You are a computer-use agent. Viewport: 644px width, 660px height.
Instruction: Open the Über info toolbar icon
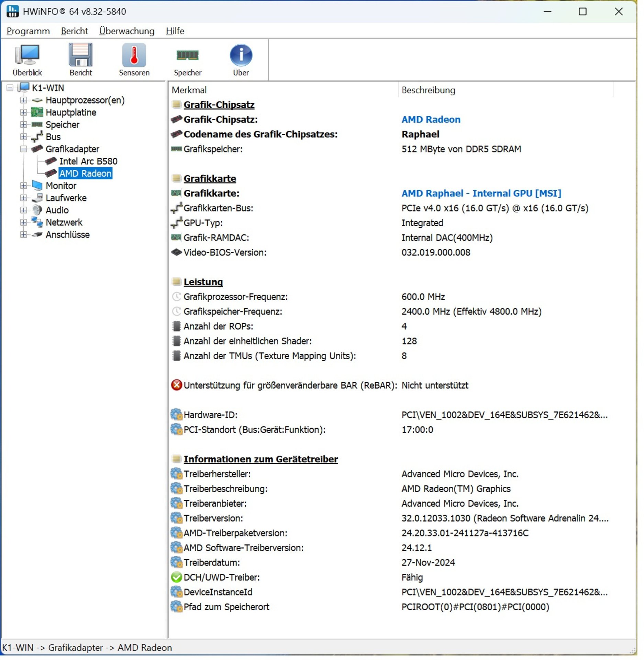point(241,55)
